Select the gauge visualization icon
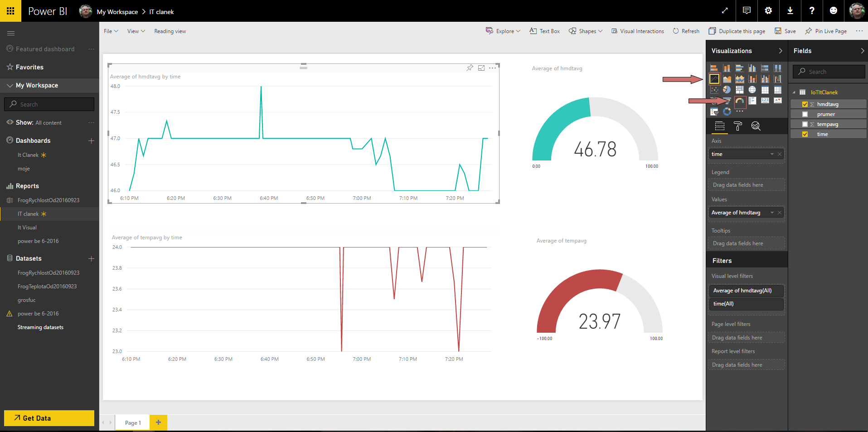This screenshot has height=432, width=868. [x=740, y=101]
